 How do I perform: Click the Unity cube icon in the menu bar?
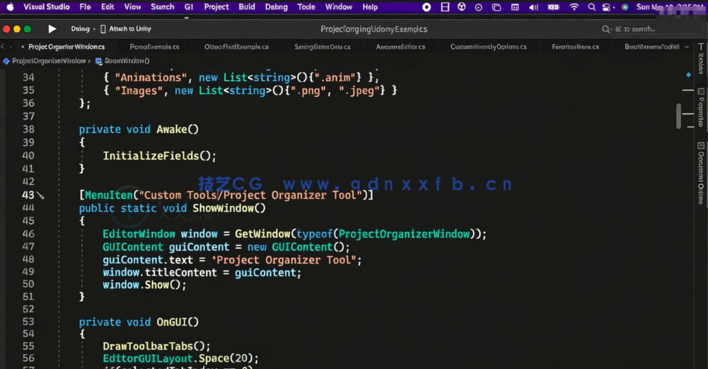461,7
